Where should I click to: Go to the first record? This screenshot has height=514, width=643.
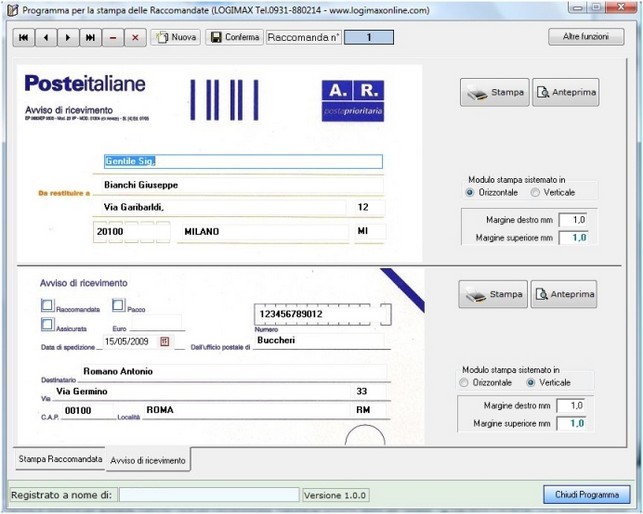point(24,38)
